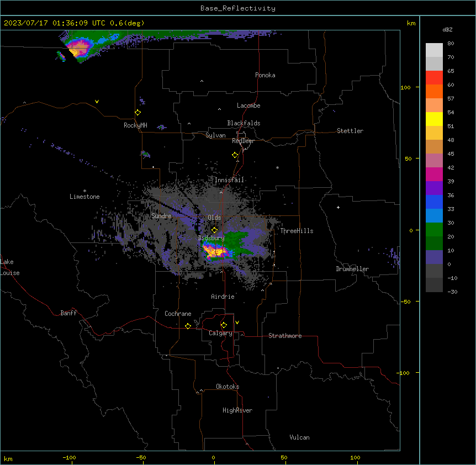The image size is (476, 465).
Task: Click the Innisfail label
Action: [x=229, y=180]
